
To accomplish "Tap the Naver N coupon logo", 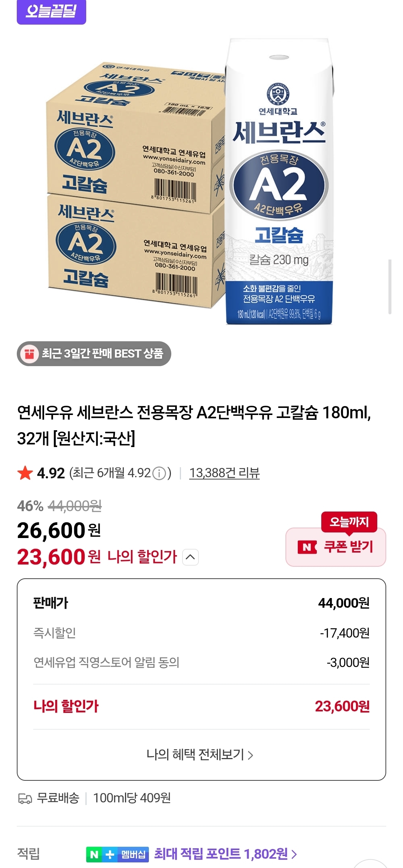I will coord(307,547).
